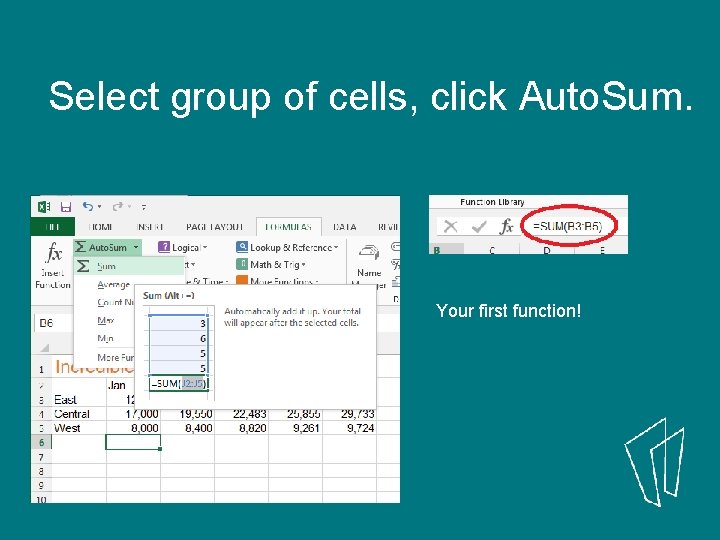Click the Undo arrow icon
This screenshot has height=540, width=720.
[x=88, y=207]
